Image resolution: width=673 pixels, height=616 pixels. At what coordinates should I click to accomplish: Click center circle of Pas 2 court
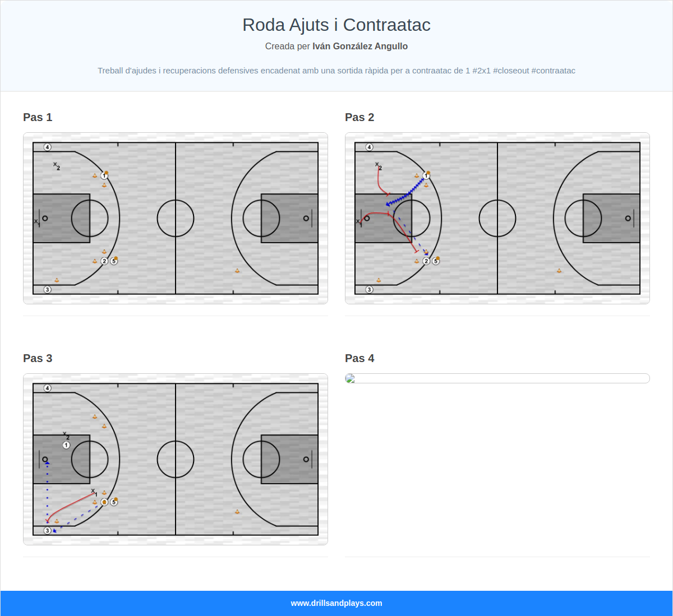pyautogui.click(x=497, y=218)
